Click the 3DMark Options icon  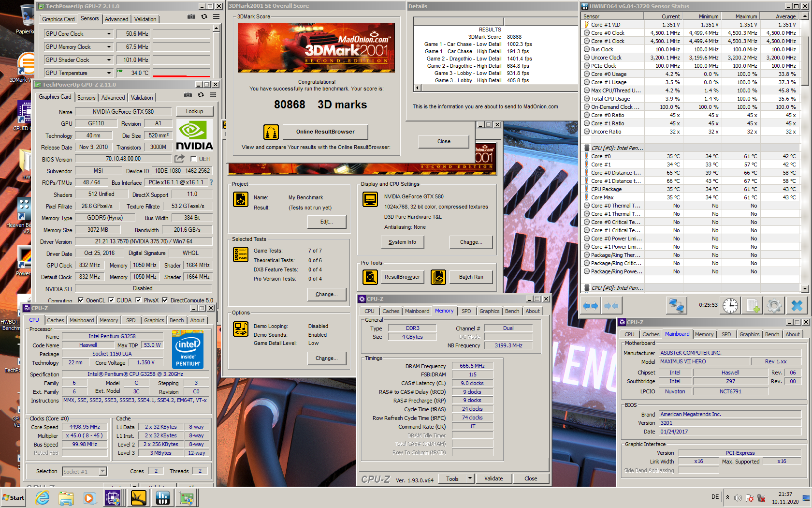click(x=241, y=329)
